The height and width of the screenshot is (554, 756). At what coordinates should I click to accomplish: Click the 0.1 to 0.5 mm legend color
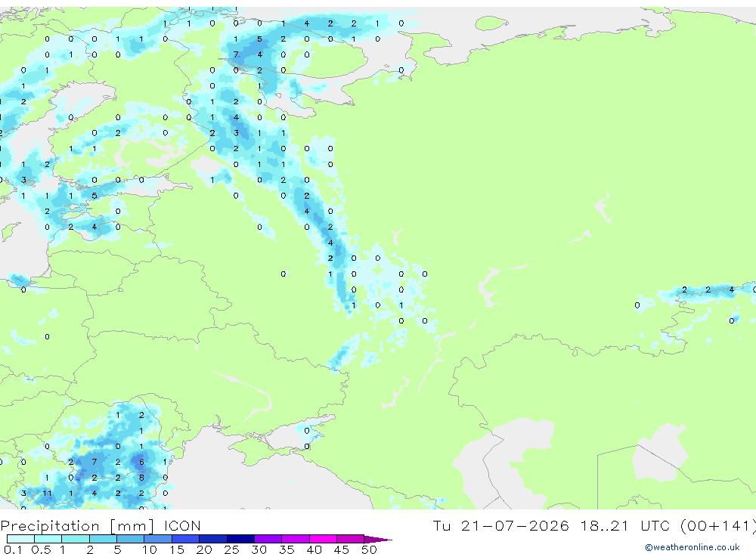20,539
